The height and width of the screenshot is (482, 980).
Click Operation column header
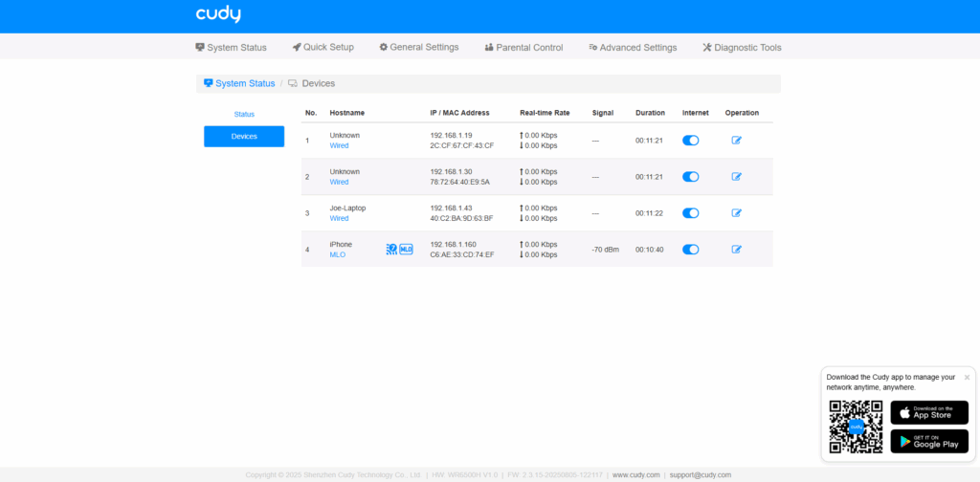coord(742,113)
